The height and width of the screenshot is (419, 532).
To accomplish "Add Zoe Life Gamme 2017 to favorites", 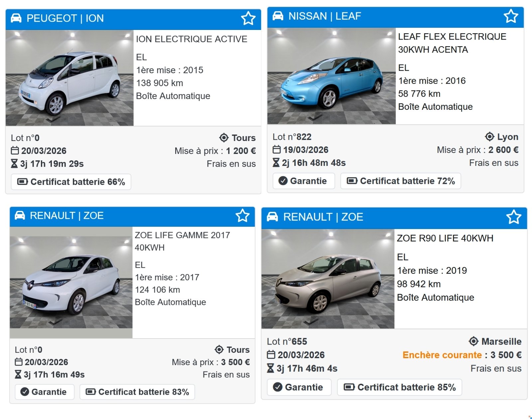I will 242,215.
